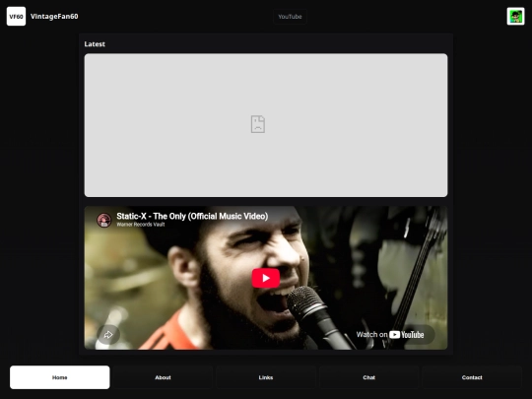Click Watch on YouTube
Image resolution: width=532 pixels, height=399 pixels.
390,335
